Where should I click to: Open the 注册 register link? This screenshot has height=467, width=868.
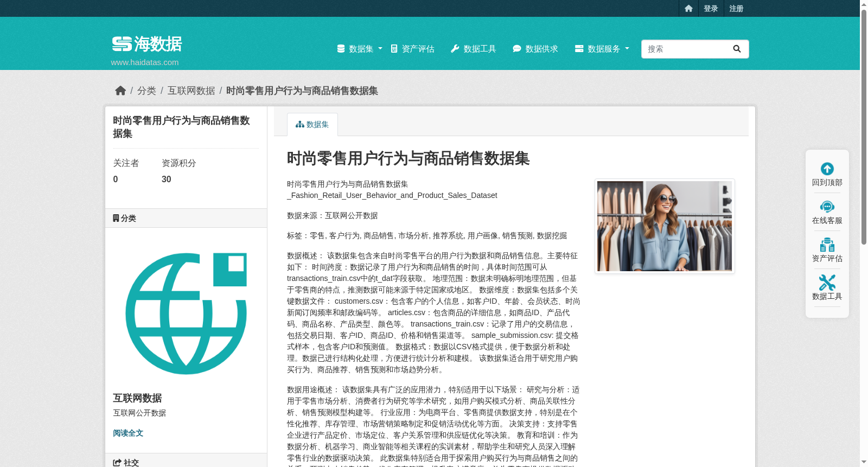click(736, 8)
